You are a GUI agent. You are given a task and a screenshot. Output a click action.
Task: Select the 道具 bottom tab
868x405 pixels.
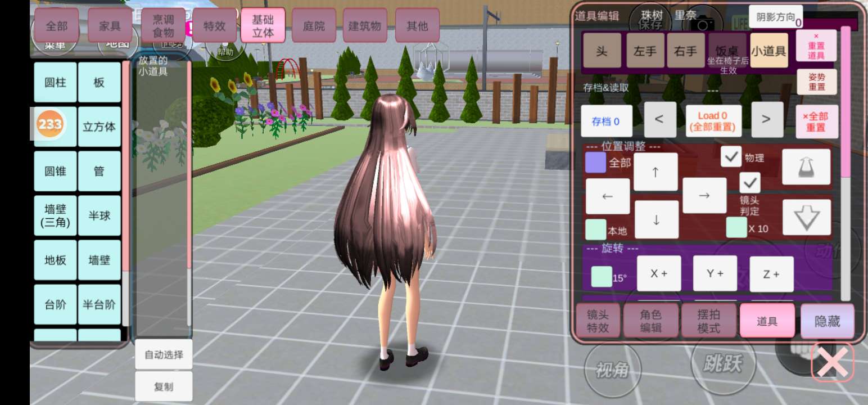[767, 321]
